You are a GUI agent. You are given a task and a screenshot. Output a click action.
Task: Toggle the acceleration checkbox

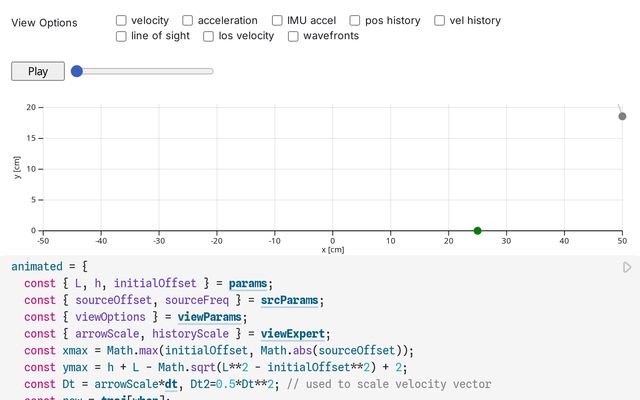[x=187, y=20]
